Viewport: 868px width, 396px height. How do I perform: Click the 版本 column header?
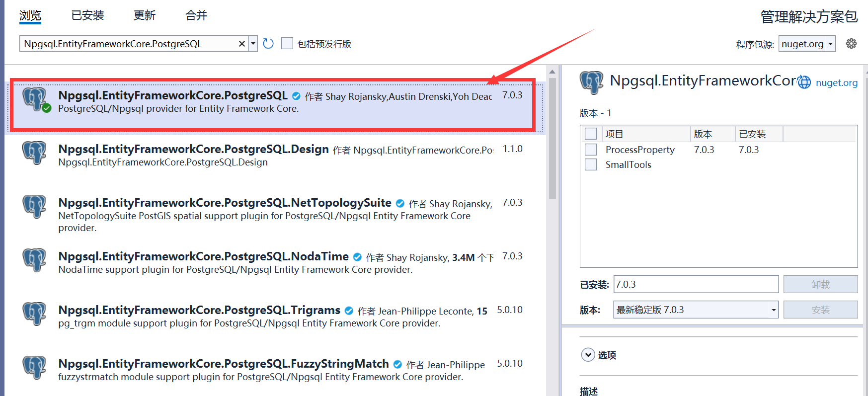pyautogui.click(x=712, y=134)
